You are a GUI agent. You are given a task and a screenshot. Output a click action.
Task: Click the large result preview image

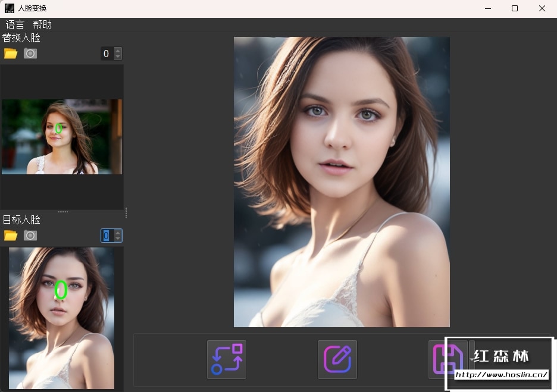[342, 182]
